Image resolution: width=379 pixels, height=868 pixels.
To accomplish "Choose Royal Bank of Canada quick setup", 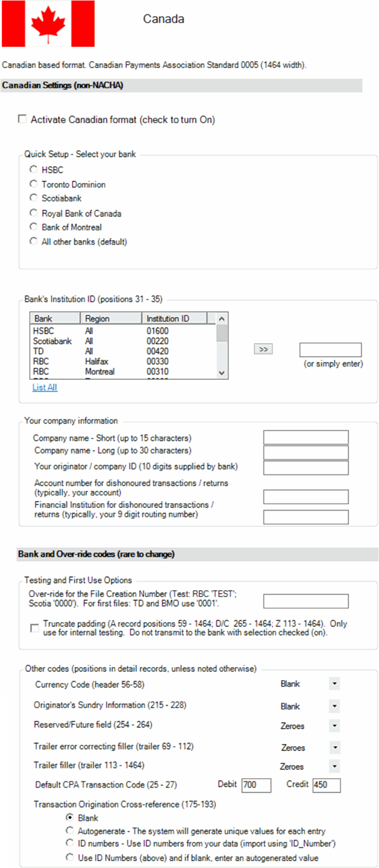I will click(x=33, y=212).
